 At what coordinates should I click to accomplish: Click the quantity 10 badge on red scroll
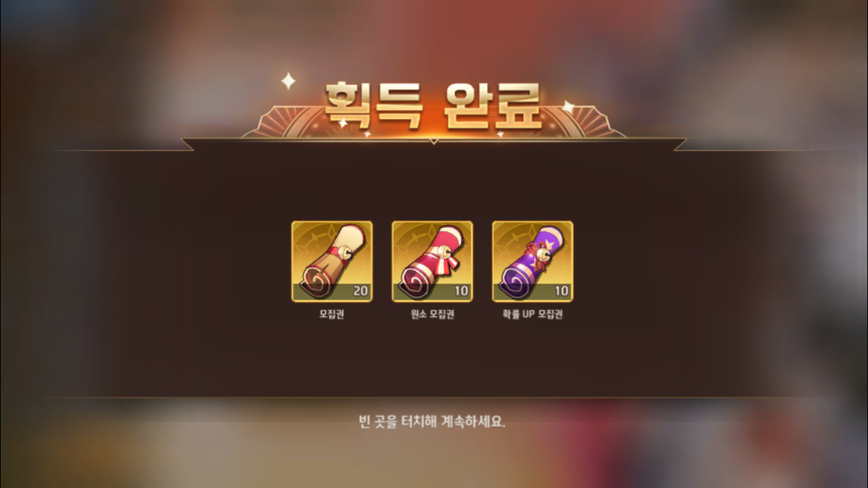click(x=461, y=291)
